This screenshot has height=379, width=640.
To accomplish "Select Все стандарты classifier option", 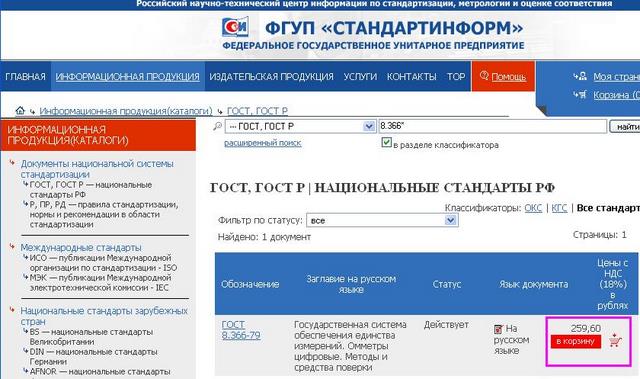I will pyautogui.click(x=608, y=208).
